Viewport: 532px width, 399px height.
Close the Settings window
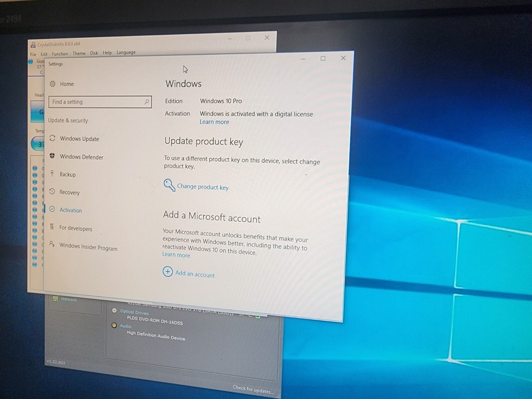coord(343,58)
